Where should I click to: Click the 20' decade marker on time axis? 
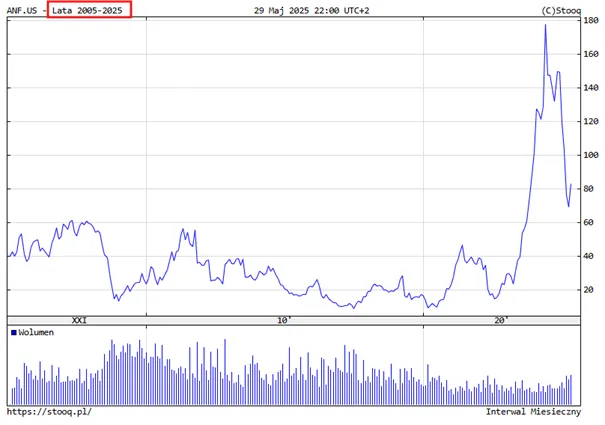click(501, 320)
